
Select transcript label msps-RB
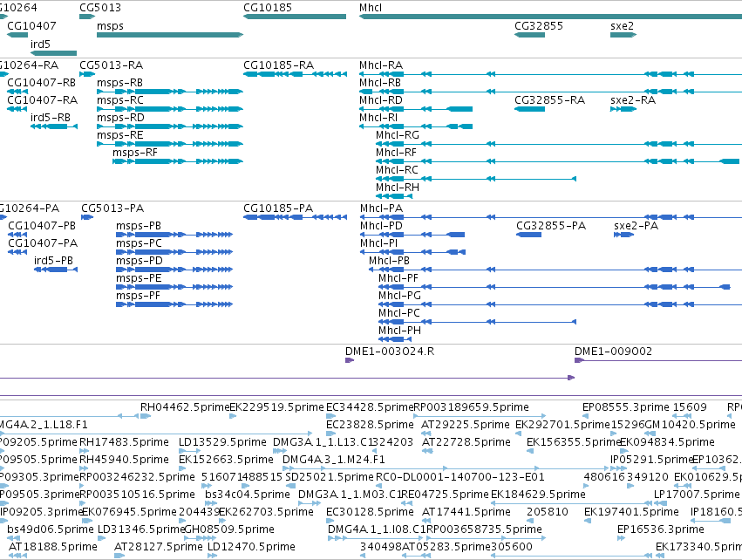119,82
